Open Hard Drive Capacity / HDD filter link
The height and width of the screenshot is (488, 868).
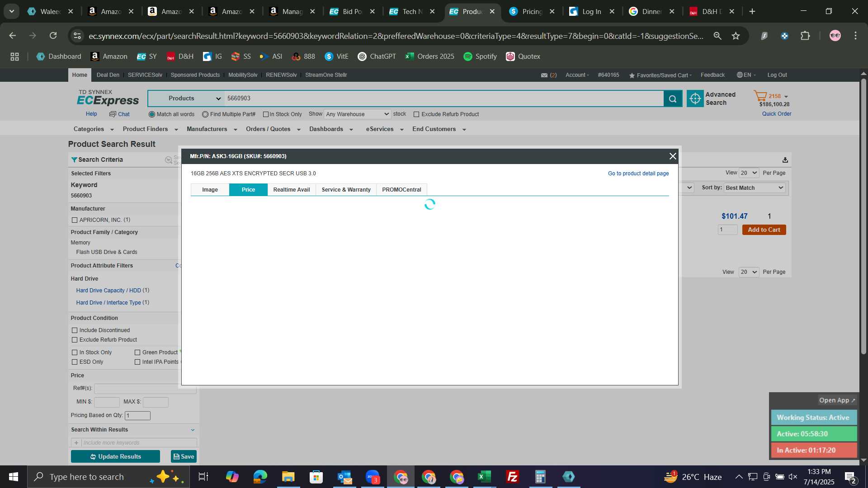point(108,291)
